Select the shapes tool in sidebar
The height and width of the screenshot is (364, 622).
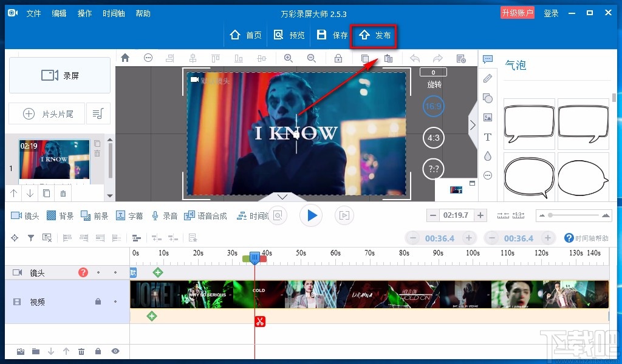[488, 98]
